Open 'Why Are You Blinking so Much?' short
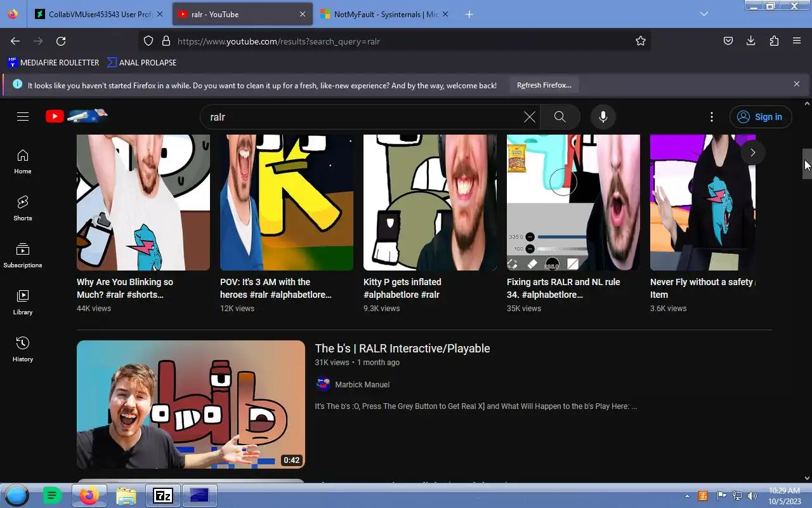Viewport: 812px width, 508px height. click(143, 202)
